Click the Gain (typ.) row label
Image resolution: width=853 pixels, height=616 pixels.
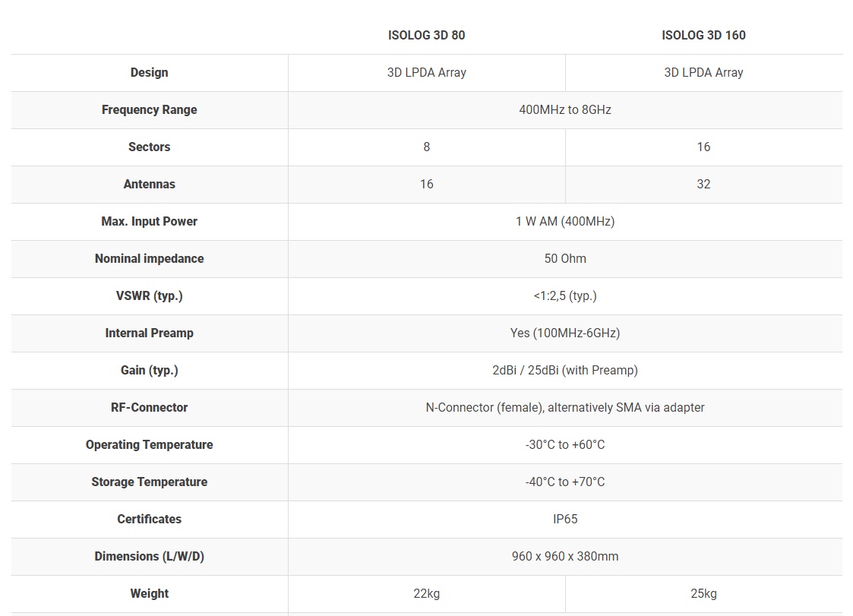click(x=149, y=370)
